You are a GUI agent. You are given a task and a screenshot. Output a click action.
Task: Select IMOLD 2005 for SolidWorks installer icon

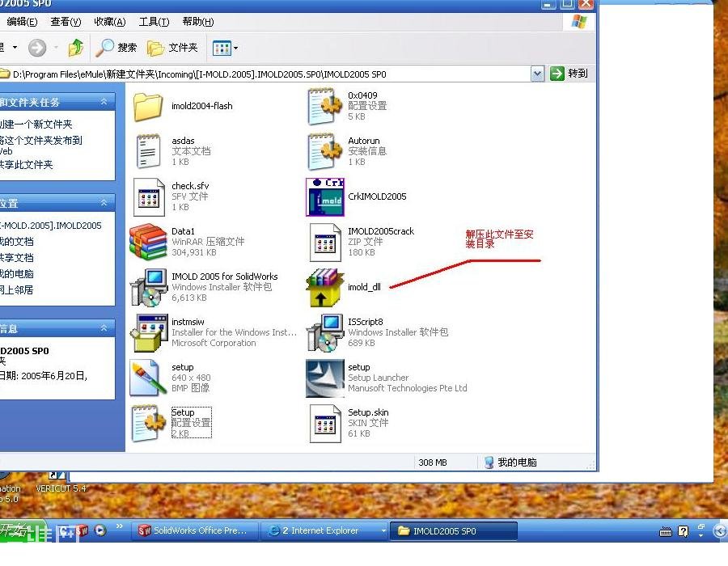point(149,287)
